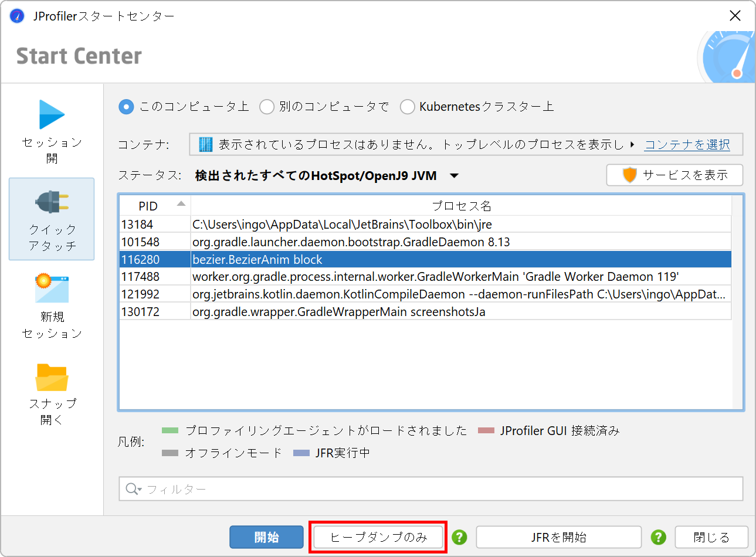Click the gray オフラインモード legend swatch
756x557 pixels.
(x=169, y=453)
